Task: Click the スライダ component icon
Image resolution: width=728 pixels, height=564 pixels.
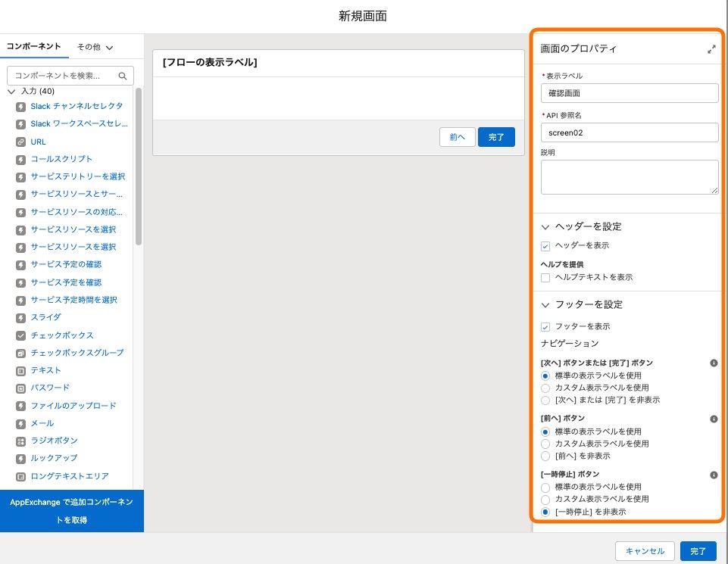Action: click(20, 318)
